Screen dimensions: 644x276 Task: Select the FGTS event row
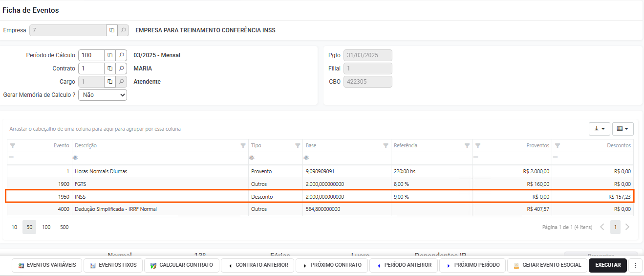[x=320, y=184]
